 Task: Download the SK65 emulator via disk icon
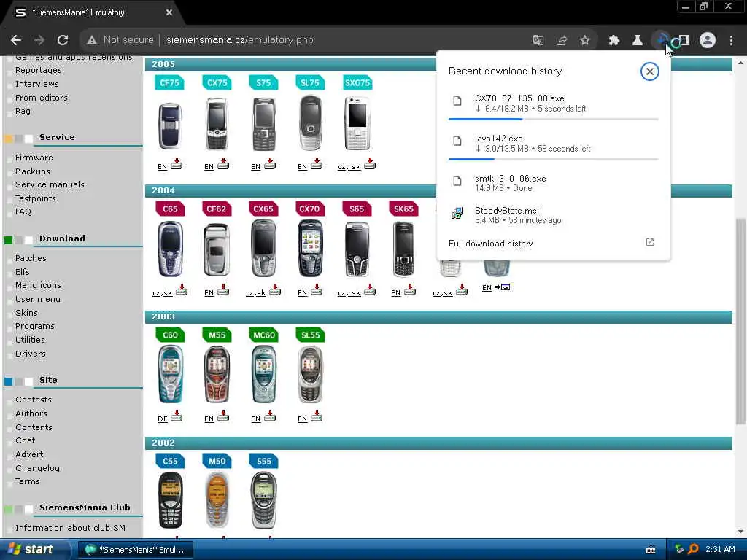point(410,290)
